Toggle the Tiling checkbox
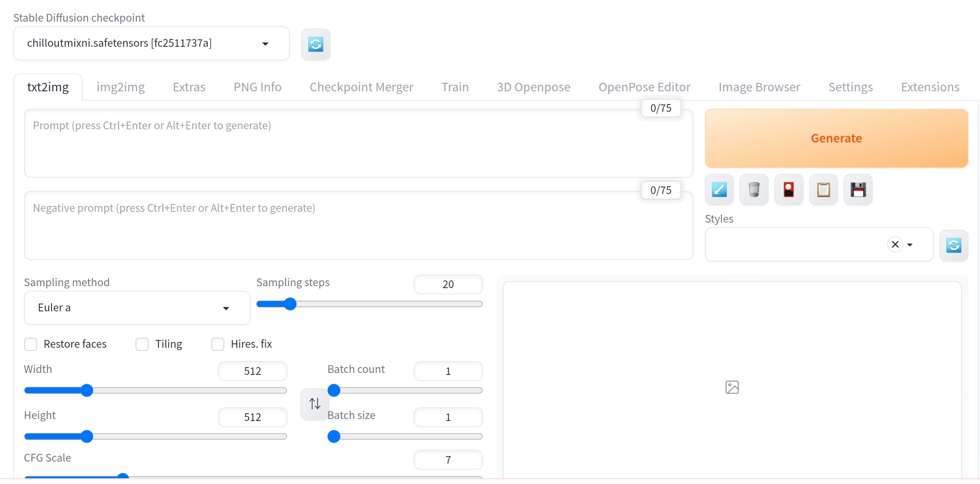 (142, 344)
